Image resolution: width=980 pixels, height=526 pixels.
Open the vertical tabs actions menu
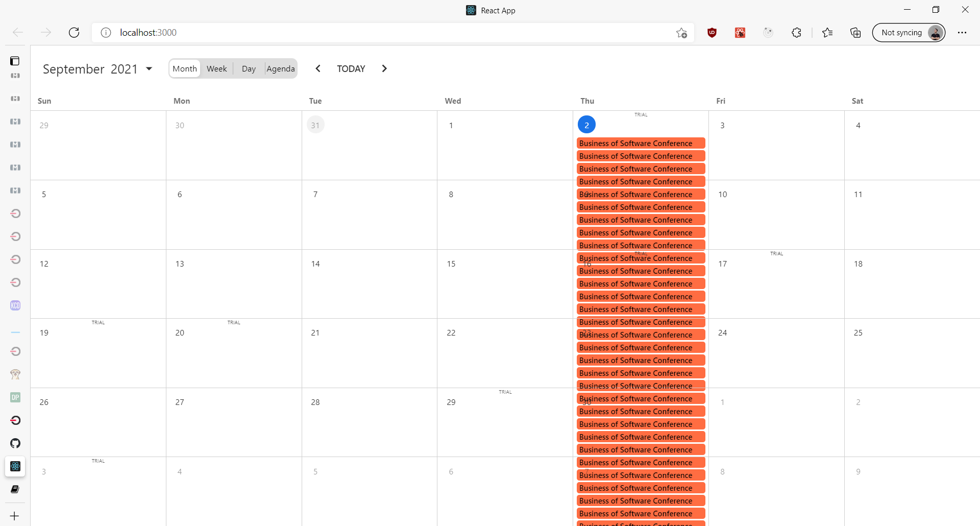click(x=15, y=61)
